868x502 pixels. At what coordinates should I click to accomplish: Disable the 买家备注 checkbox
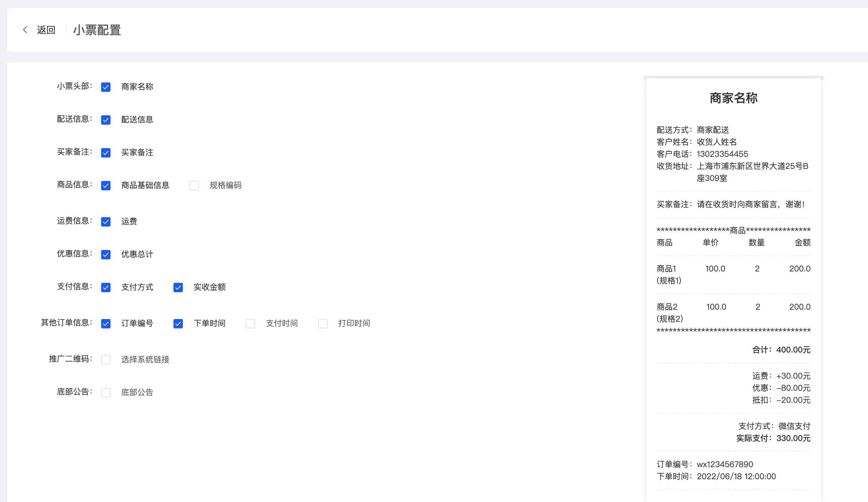[x=106, y=152]
